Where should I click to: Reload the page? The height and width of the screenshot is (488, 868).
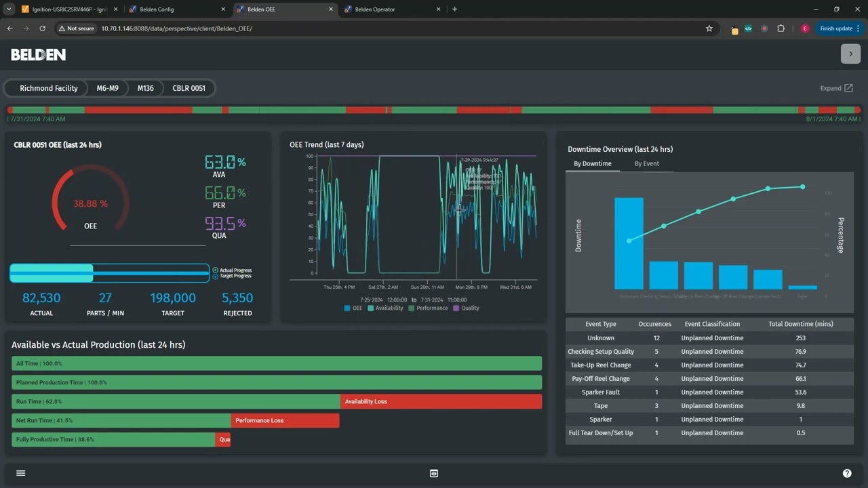click(x=42, y=28)
